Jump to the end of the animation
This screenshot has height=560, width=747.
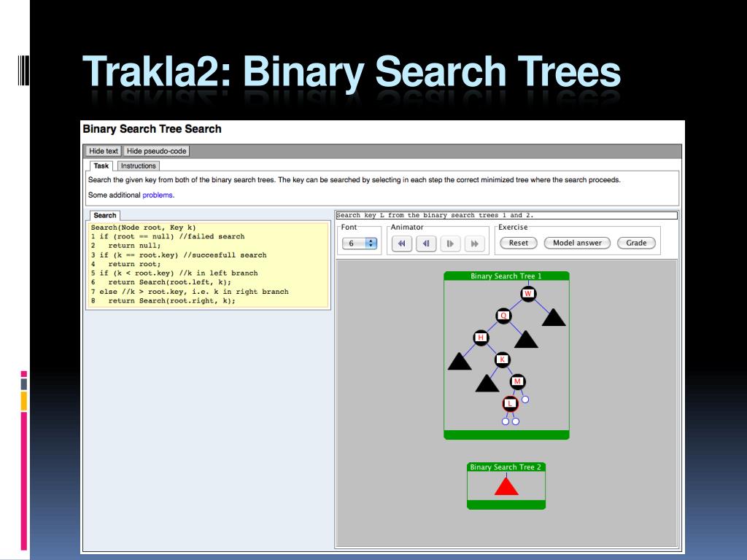tap(475, 244)
